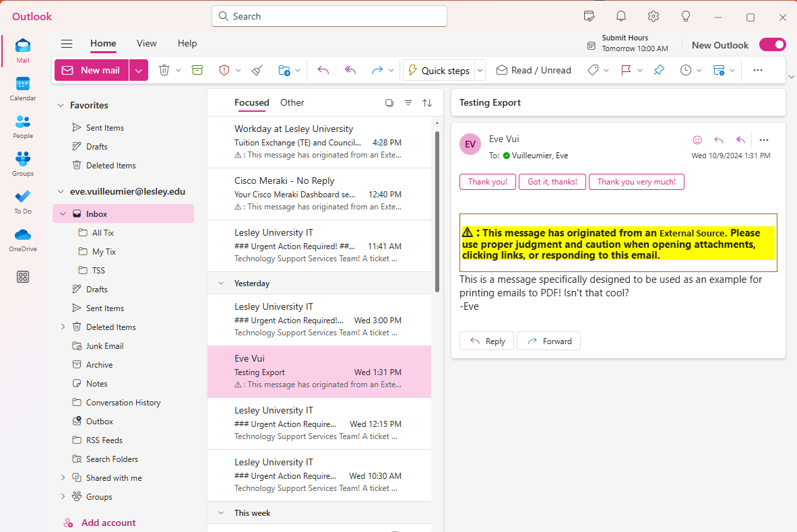797x532 pixels.
Task: Click the Read / Unread button
Action: coord(534,70)
